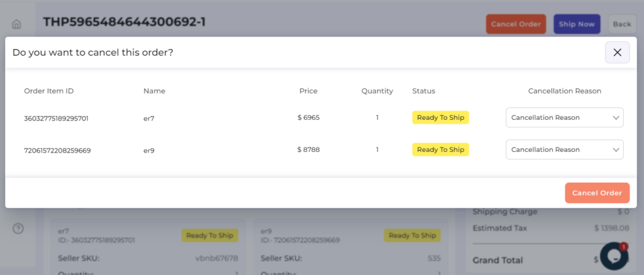Click the order number heading THP5965484644300692-1
The image size is (644, 275).
(124, 23)
